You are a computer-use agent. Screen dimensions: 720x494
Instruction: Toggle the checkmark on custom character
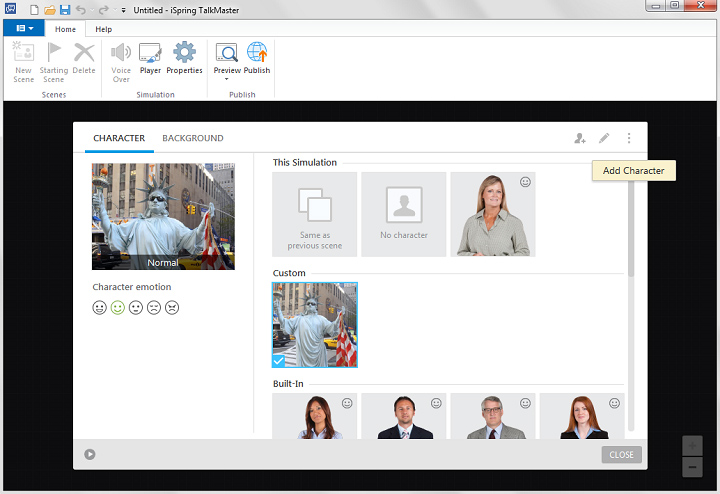pyautogui.click(x=278, y=361)
